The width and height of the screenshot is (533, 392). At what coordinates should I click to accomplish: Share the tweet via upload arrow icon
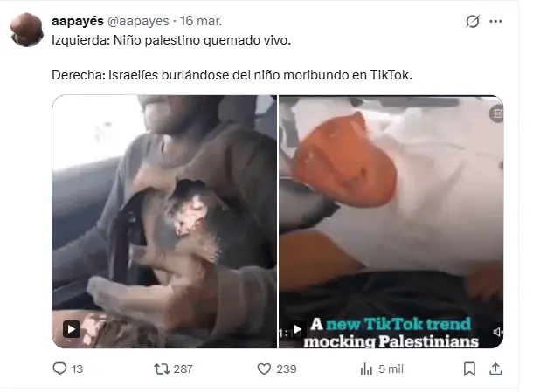pyautogui.click(x=495, y=369)
